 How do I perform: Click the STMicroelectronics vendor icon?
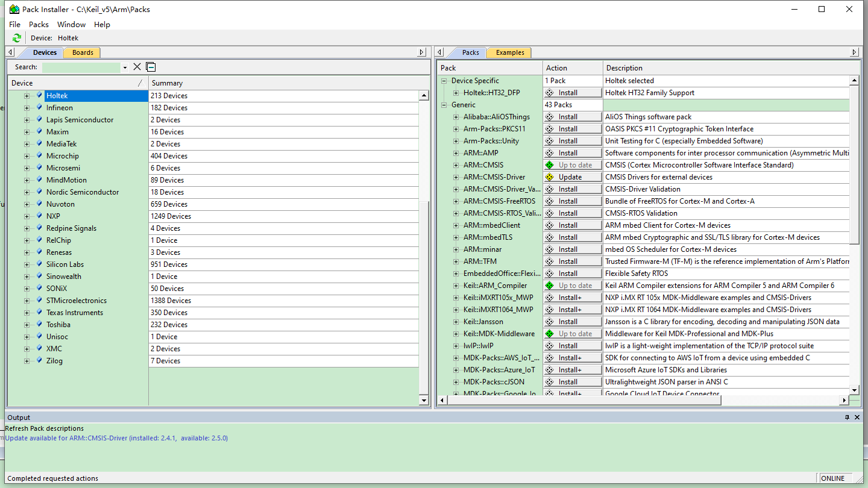[x=40, y=300]
